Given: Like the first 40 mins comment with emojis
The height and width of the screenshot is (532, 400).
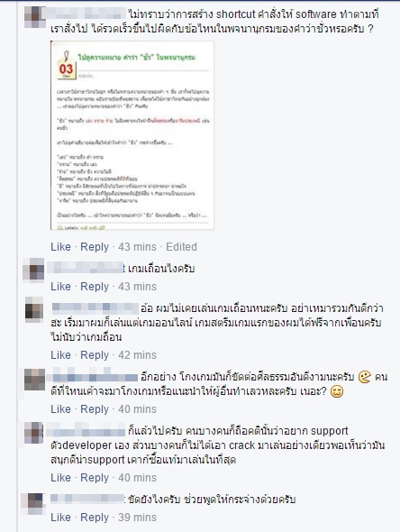Looking at the screenshot, I should click(60, 408).
